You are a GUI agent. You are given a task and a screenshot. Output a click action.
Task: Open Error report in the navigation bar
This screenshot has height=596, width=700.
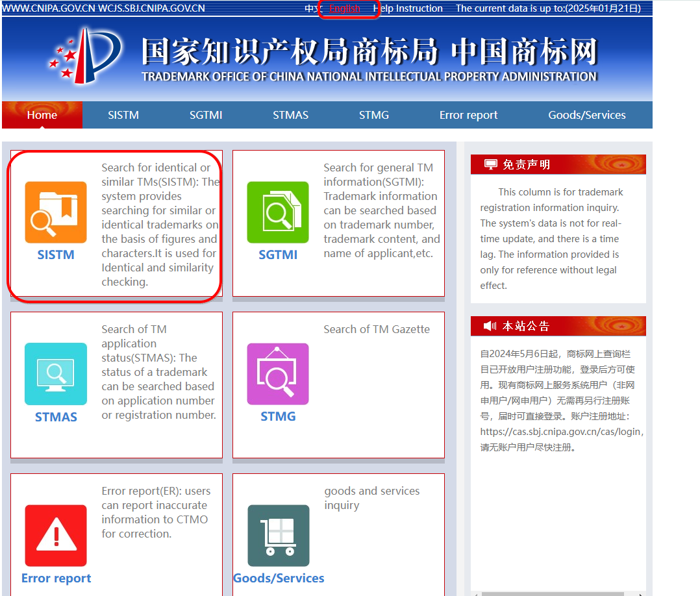468,115
